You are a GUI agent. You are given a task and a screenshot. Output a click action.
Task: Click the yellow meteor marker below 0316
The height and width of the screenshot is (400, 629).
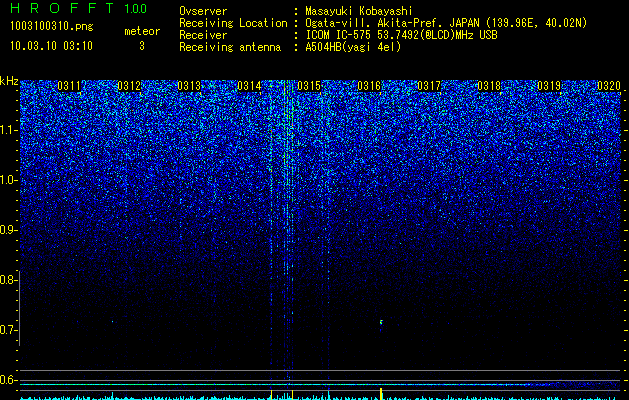tap(381, 393)
